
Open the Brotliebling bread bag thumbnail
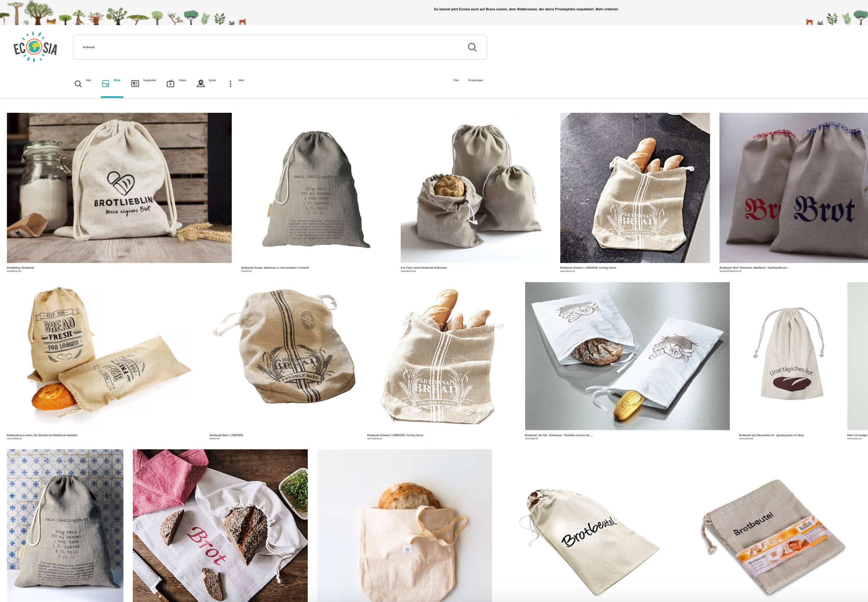click(x=119, y=188)
